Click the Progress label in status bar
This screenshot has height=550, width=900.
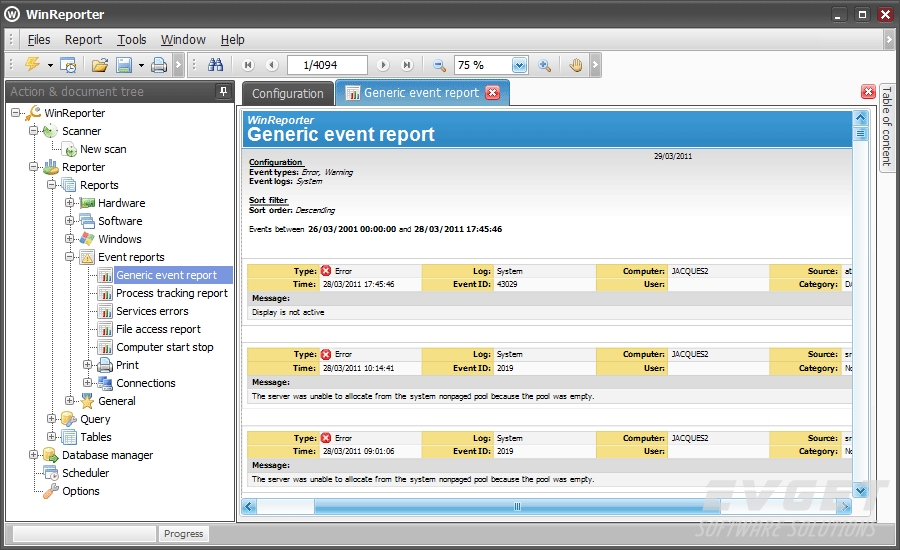pos(184,533)
